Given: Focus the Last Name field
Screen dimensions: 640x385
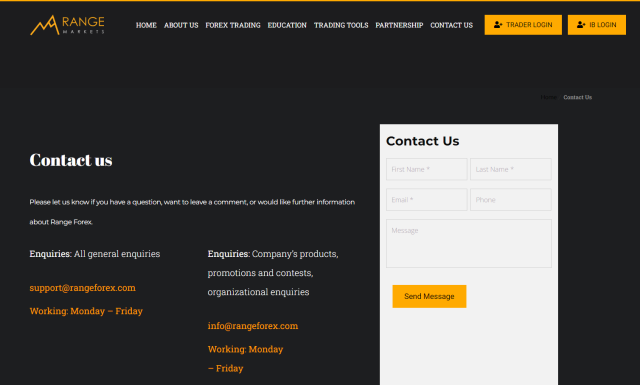Looking at the screenshot, I should (511, 169).
